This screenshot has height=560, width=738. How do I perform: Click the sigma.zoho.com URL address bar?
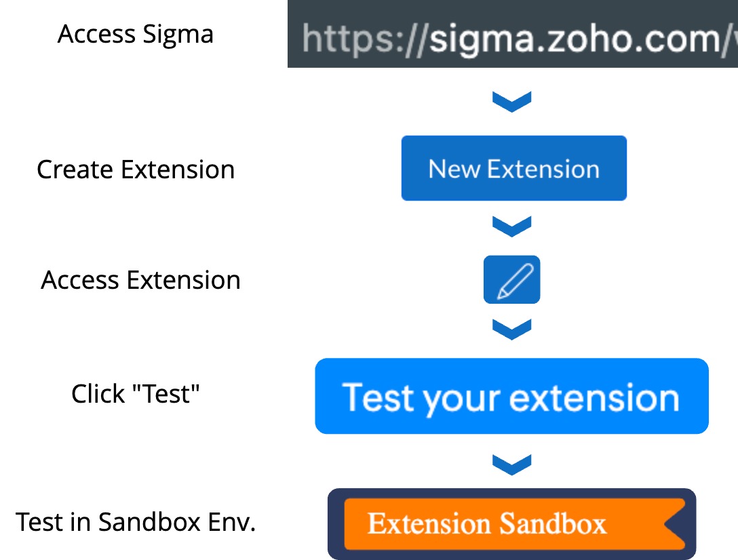tap(513, 34)
